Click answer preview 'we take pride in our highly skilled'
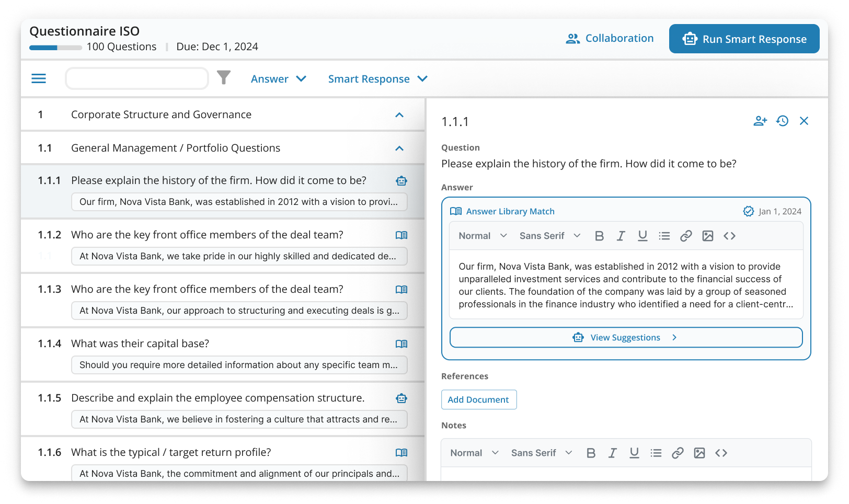Screen dimensions: 849x504 239,256
